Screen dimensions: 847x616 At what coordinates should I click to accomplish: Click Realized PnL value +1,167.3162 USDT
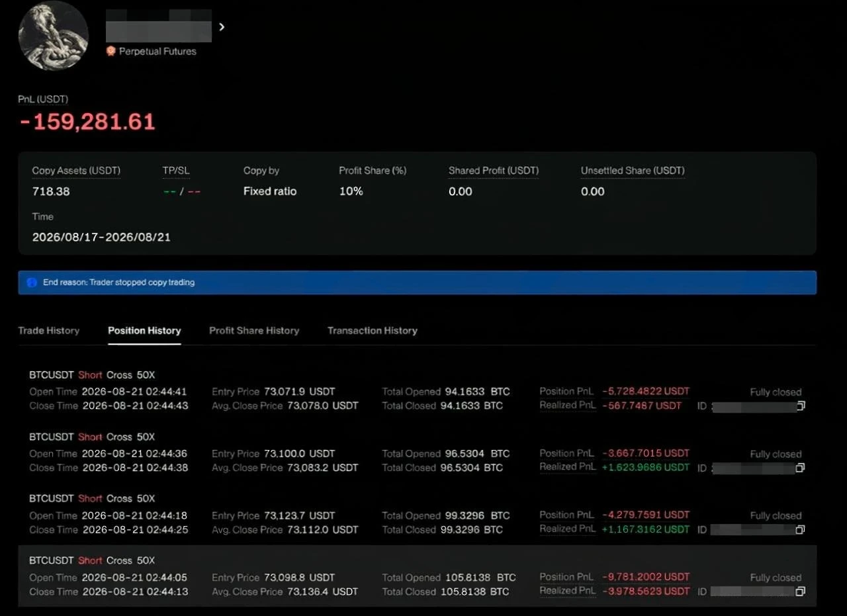[x=646, y=529]
